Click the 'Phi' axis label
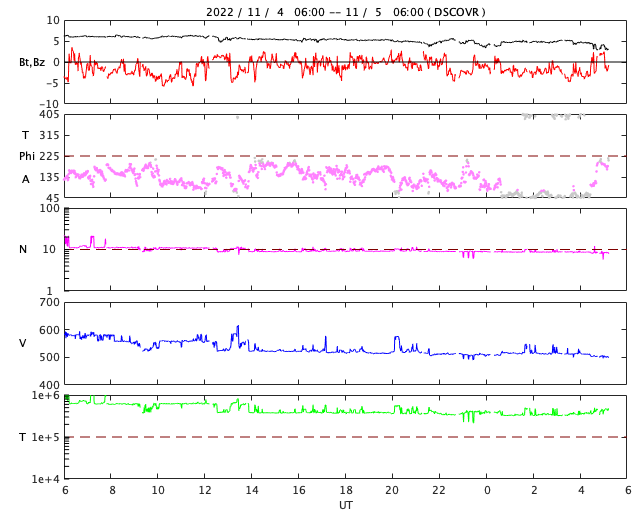Image resolution: width=640 pixels, height=512 pixels. 27,156
